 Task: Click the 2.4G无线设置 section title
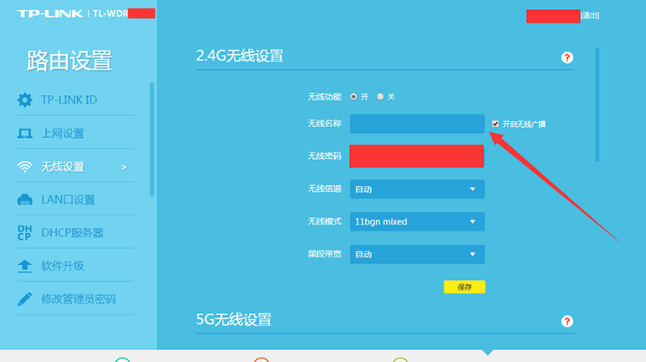(240, 56)
